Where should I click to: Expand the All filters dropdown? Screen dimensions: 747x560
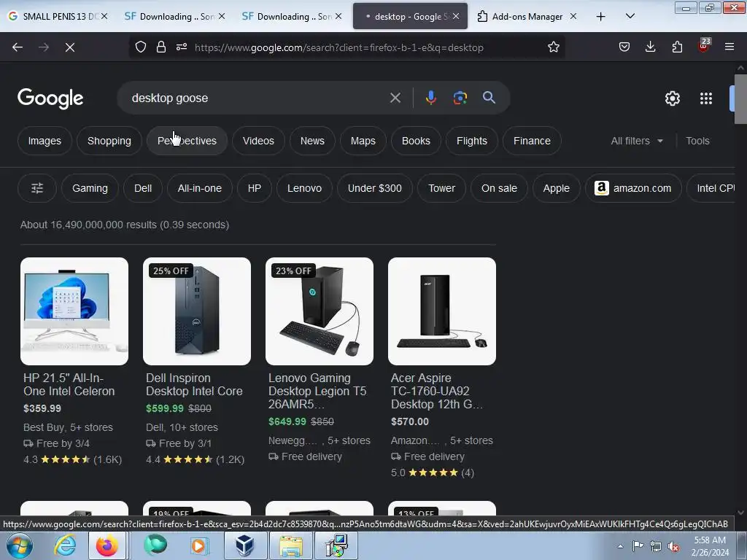pyautogui.click(x=637, y=141)
